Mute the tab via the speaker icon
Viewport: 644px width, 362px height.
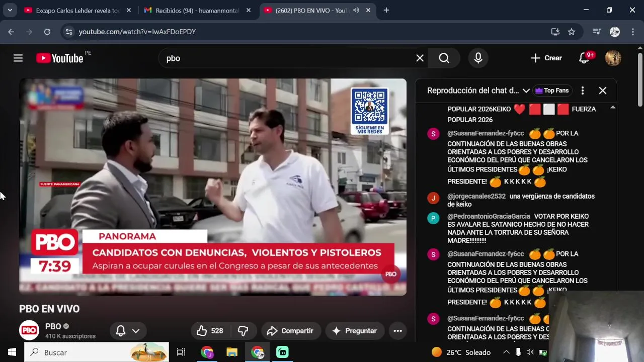356,10
